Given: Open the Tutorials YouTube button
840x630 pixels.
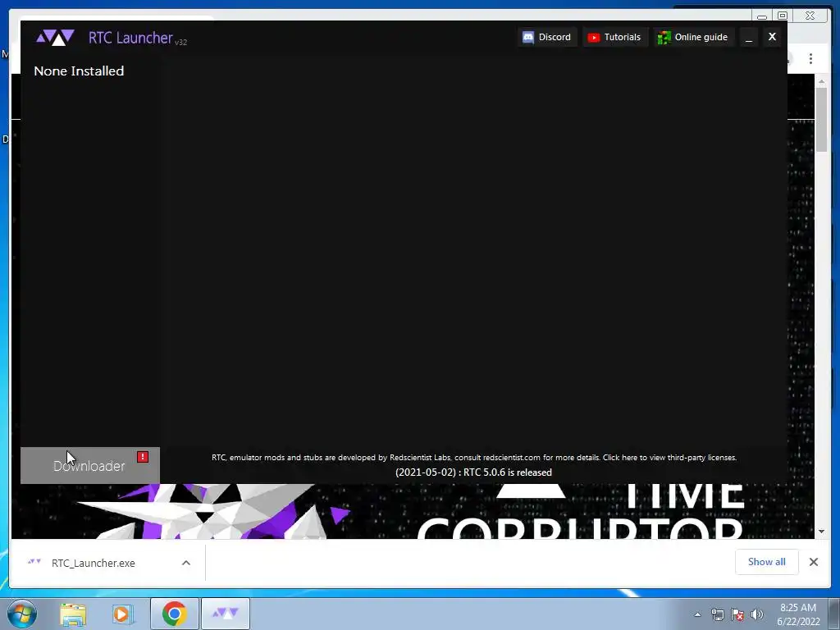Looking at the screenshot, I should (614, 37).
